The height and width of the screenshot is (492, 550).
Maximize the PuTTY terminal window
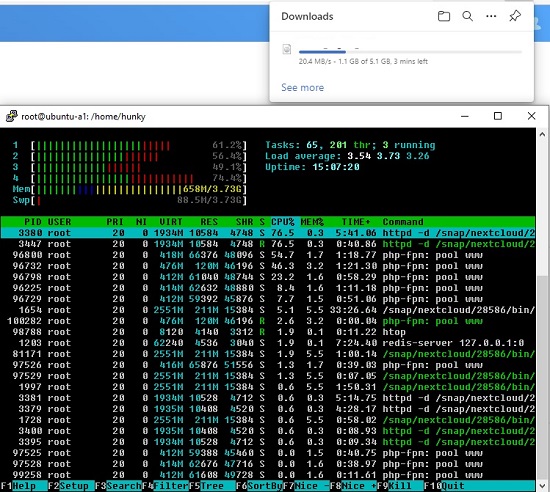(x=497, y=116)
